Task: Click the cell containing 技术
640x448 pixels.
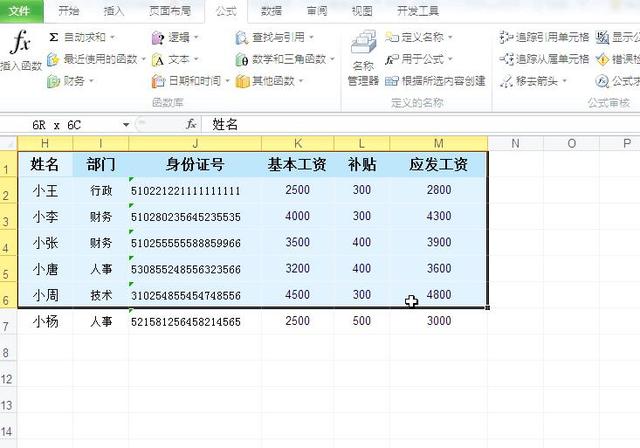Action: (x=101, y=295)
